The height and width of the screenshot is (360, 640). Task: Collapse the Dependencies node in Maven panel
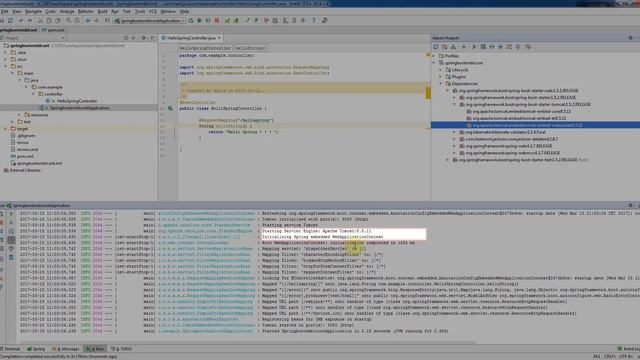tap(441, 84)
